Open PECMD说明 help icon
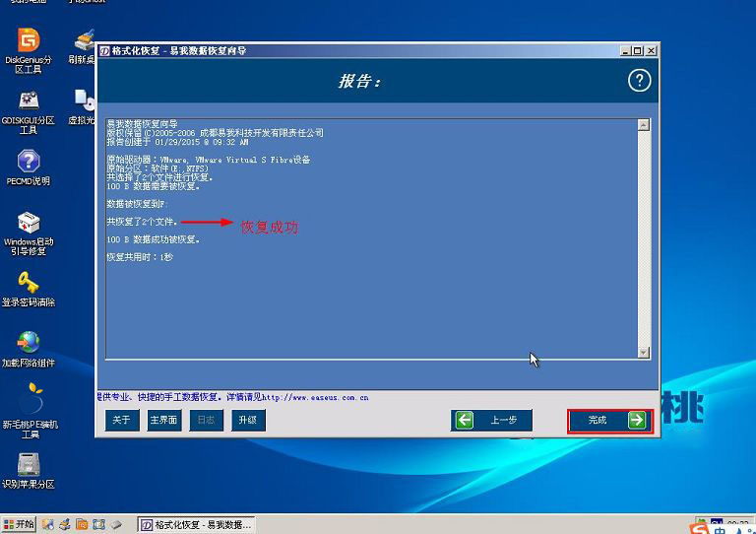The height and width of the screenshot is (534, 756). 29,167
